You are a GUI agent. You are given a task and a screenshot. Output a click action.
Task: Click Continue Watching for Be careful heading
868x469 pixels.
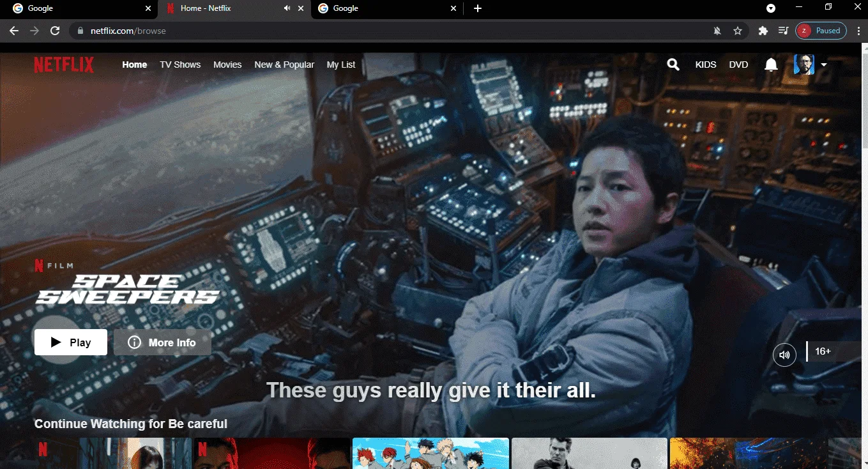point(131,424)
